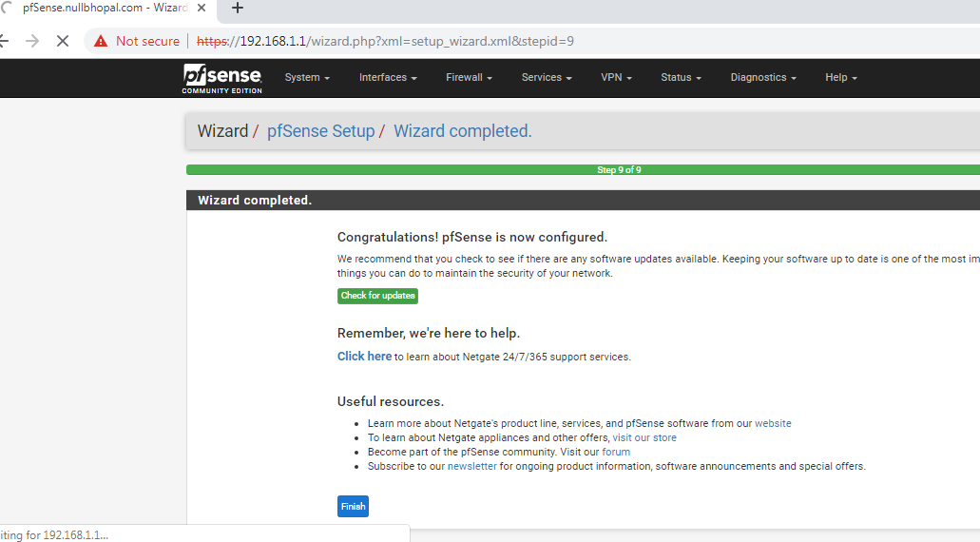Click 'Remember, we're here to help.' heading

(428, 333)
